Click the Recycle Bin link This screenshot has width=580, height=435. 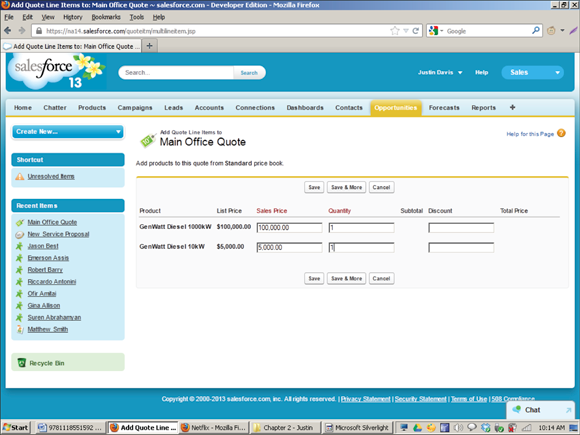pos(47,363)
